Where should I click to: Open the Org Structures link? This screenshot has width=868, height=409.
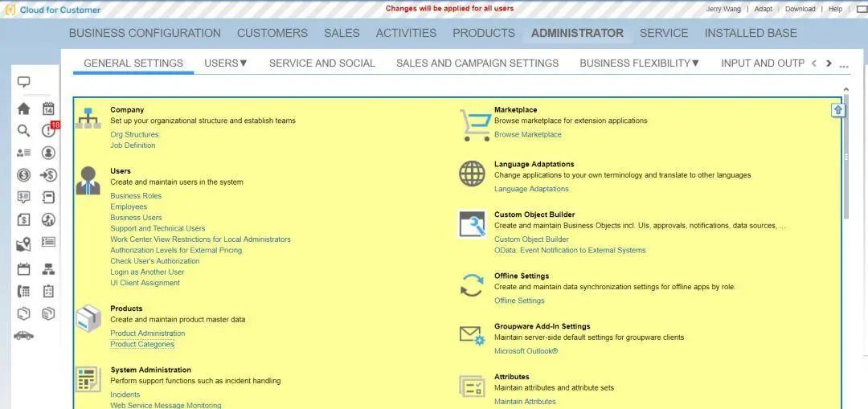pyautogui.click(x=134, y=134)
